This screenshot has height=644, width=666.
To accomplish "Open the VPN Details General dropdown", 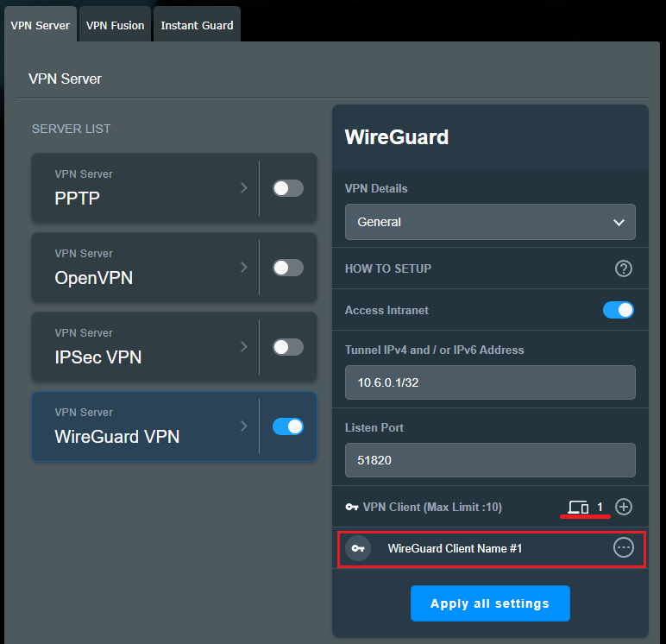I will (490, 222).
